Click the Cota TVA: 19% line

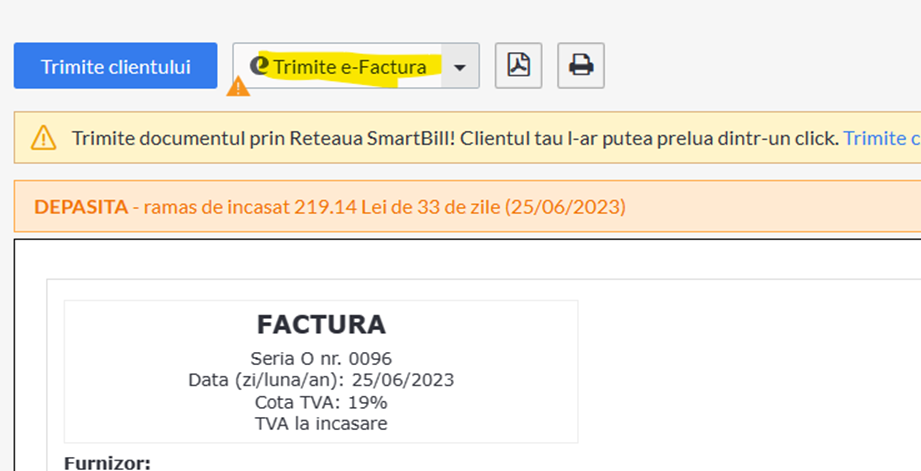pos(321,402)
